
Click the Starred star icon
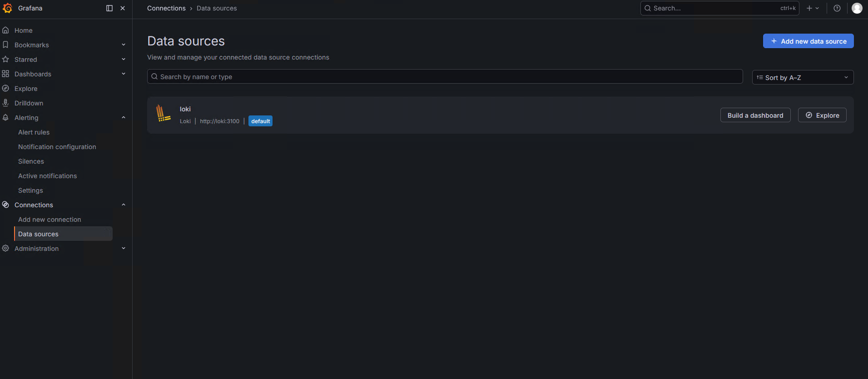(5, 60)
